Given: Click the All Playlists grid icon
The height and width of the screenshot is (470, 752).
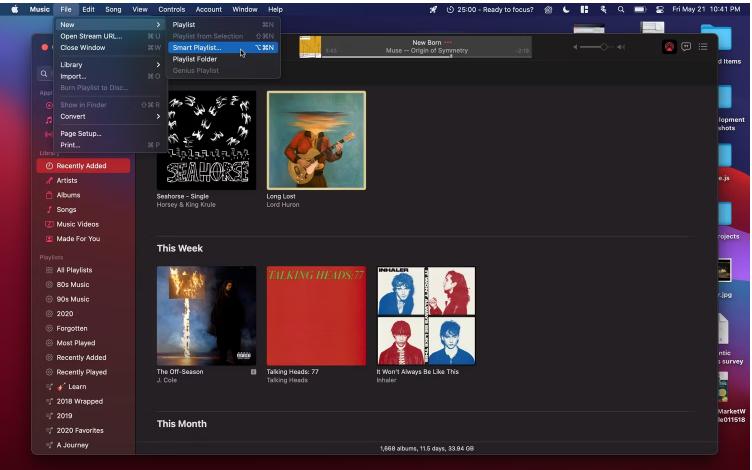Looking at the screenshot, I should 48,270.
